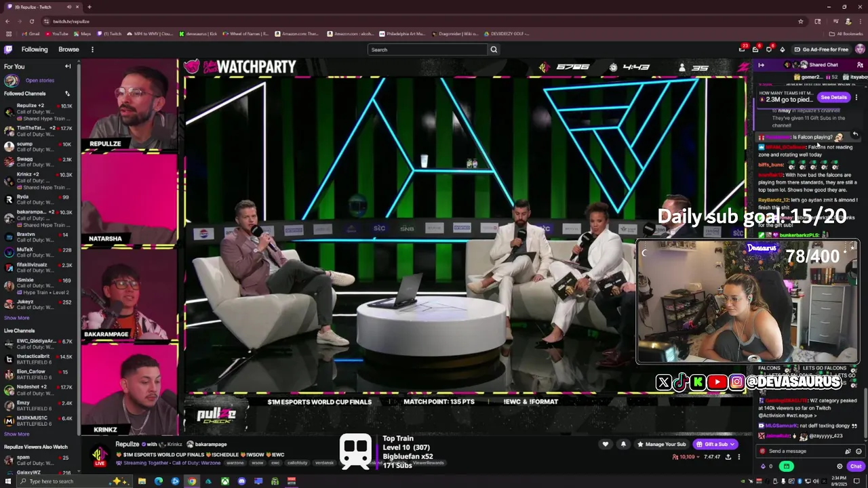Open the Browse tab
Viewport: 868px width, 488px height.
pos(68,49)
